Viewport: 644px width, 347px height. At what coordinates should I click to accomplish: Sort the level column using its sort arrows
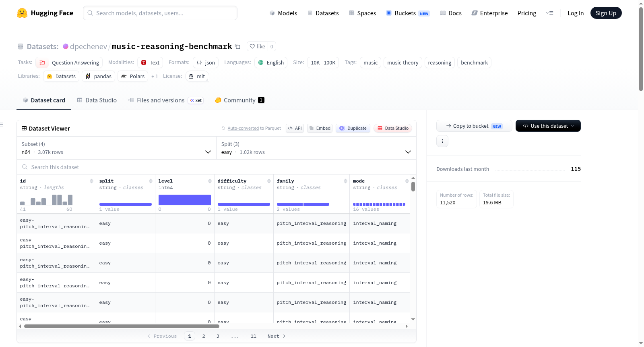[x=210, y=181]
